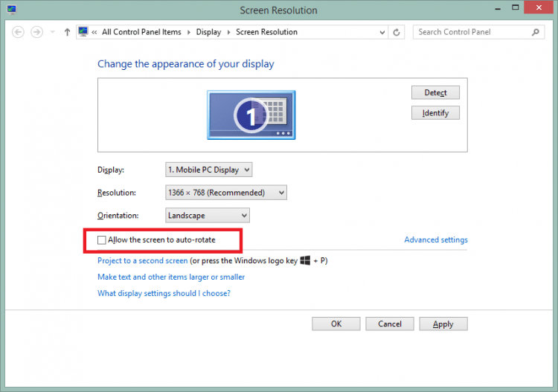Click Project to a second screen link
The height and width of the screenshot is (392, 558).
142,261
